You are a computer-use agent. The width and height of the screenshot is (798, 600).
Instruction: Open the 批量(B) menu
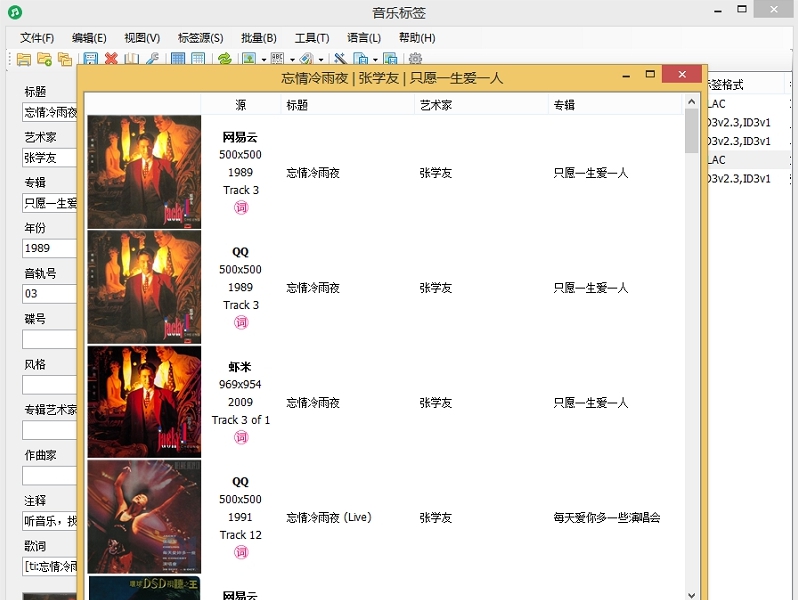click(259, 38)
